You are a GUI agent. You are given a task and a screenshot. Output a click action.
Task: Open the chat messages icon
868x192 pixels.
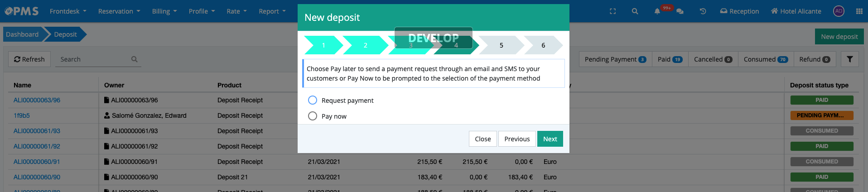point(680,11)
